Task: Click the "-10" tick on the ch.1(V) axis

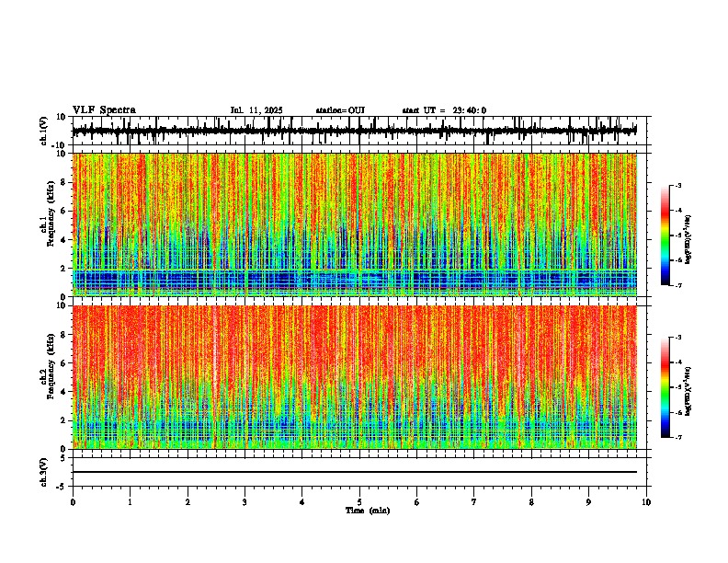Action: click(60, 145)
